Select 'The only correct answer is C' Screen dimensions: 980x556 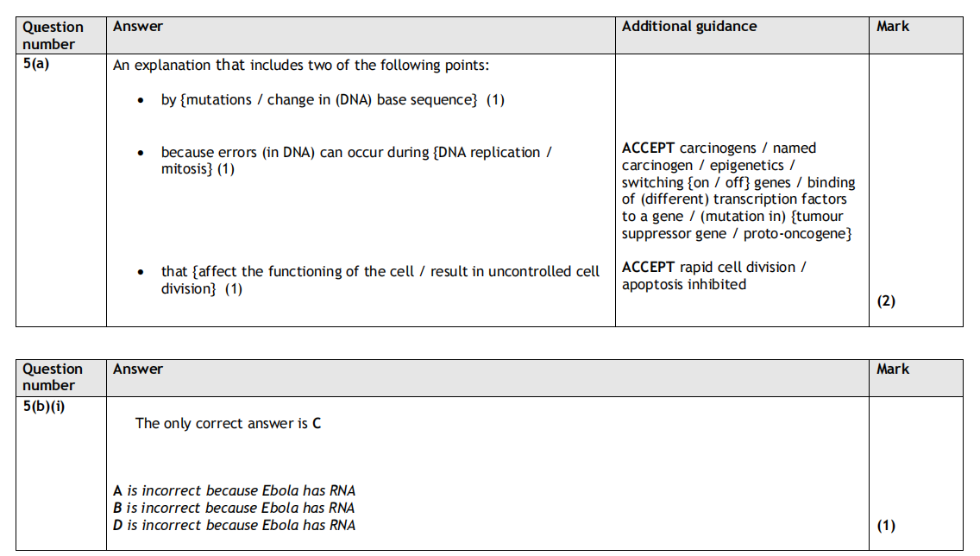tap(228, 424)
